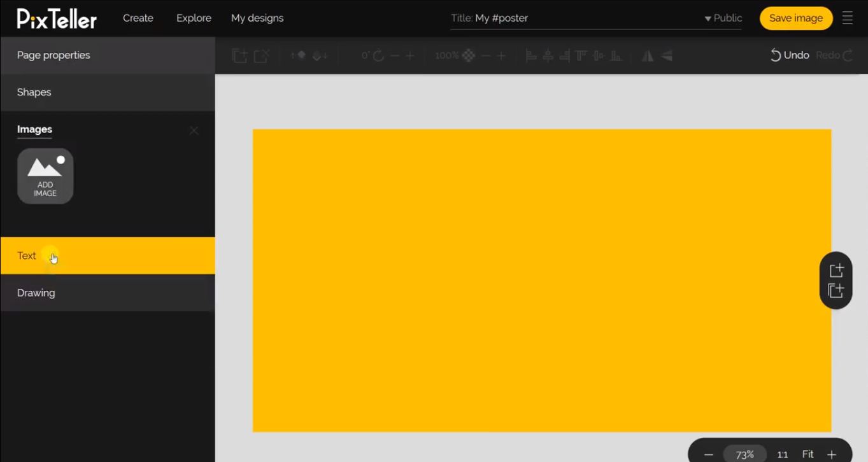
Task: Click the PixTeller logo
Action: (x=57, y=18)
